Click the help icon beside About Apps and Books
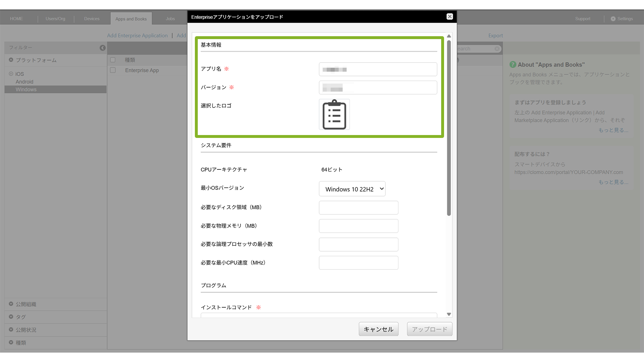Viewport: 644px width, 362px height. (x=513, y=64)
